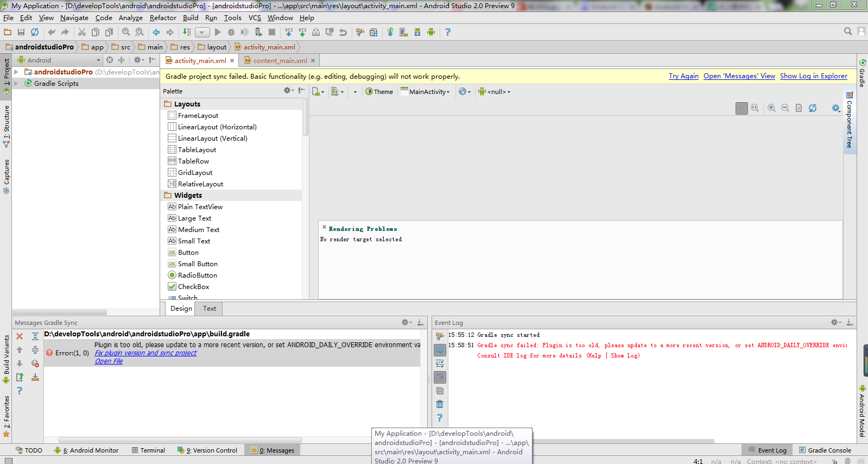This screenshot has width=868, height=464.
Task: Click the VCS Update Project icon
Action: pos(289,32)
